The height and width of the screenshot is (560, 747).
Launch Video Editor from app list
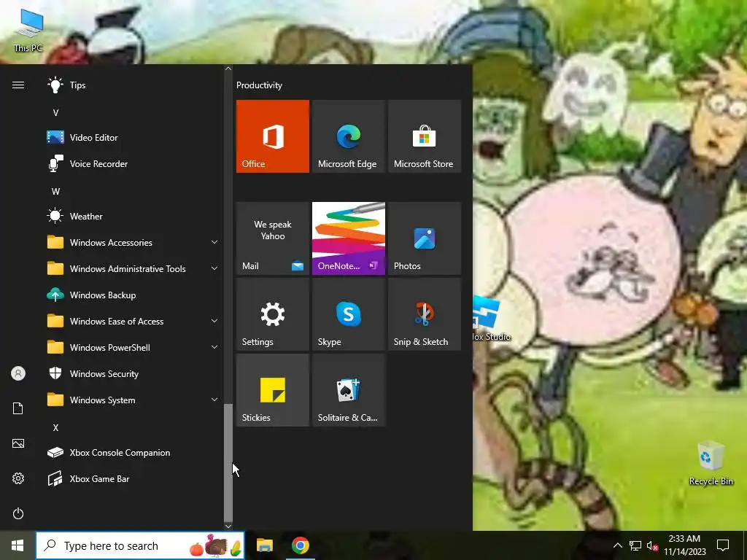coord(133,138)
